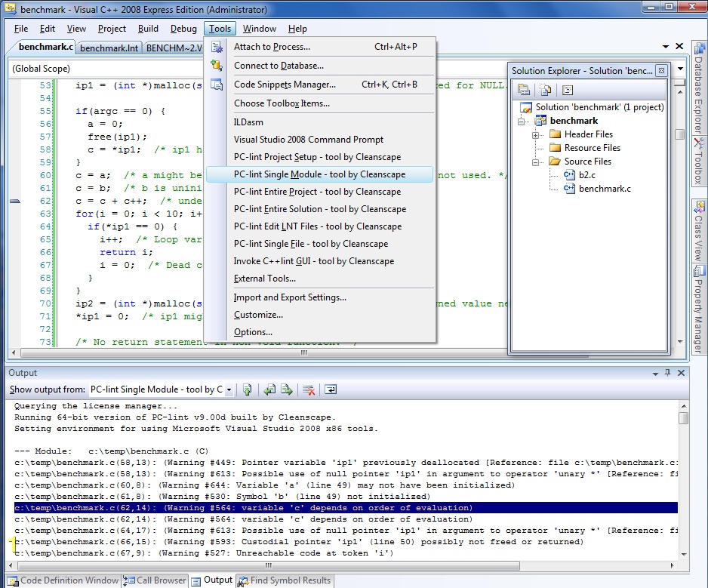Open Options from Tools menu
The height and width of the screenshot is (588, 708).
(x=320, y=332)
